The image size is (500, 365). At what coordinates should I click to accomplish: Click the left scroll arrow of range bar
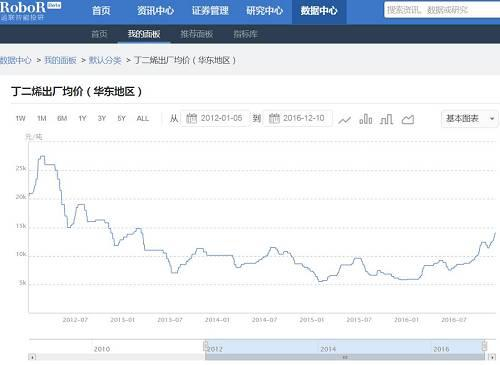tap(32, 357)
